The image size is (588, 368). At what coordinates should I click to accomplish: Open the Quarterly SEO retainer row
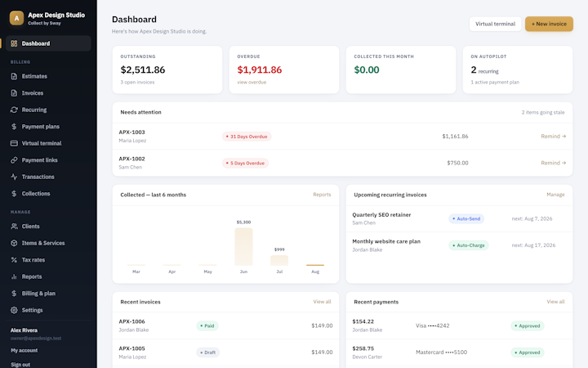459,218
